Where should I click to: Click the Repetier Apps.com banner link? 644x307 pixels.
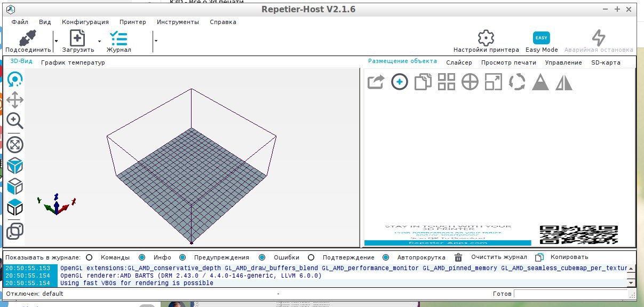[x=448, y=243]
